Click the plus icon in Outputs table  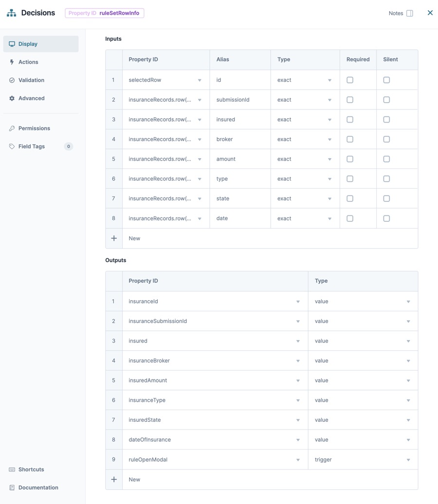point(114,479)
